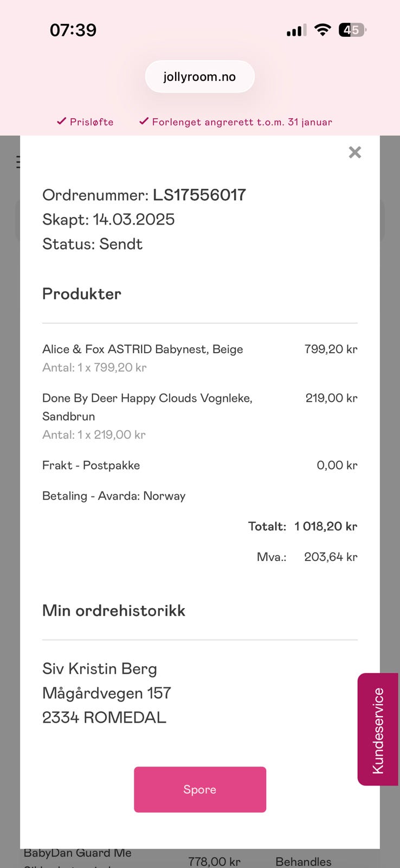Screen dimensions: 400x868
Task: Tap the Frakt - Postpakke shipping row
Action: pos(200,465)
